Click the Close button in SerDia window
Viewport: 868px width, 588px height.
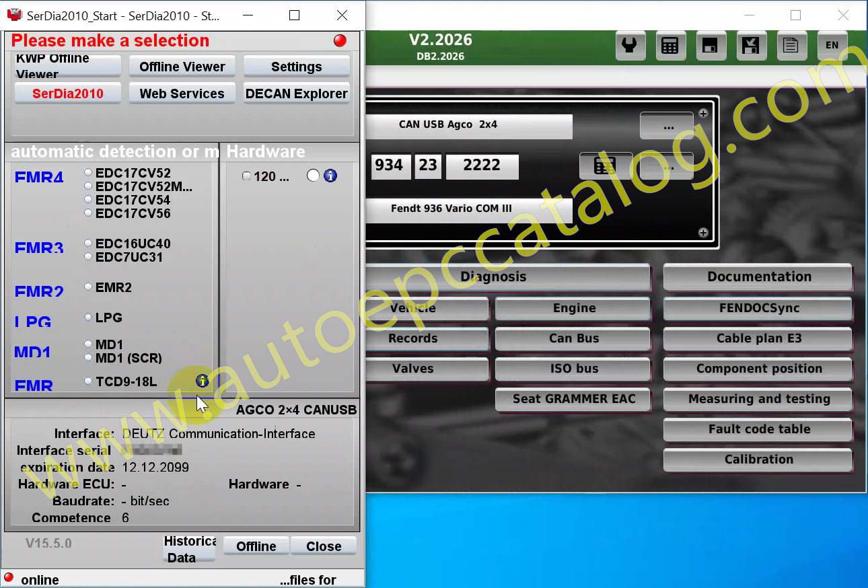tap(324, 546)
